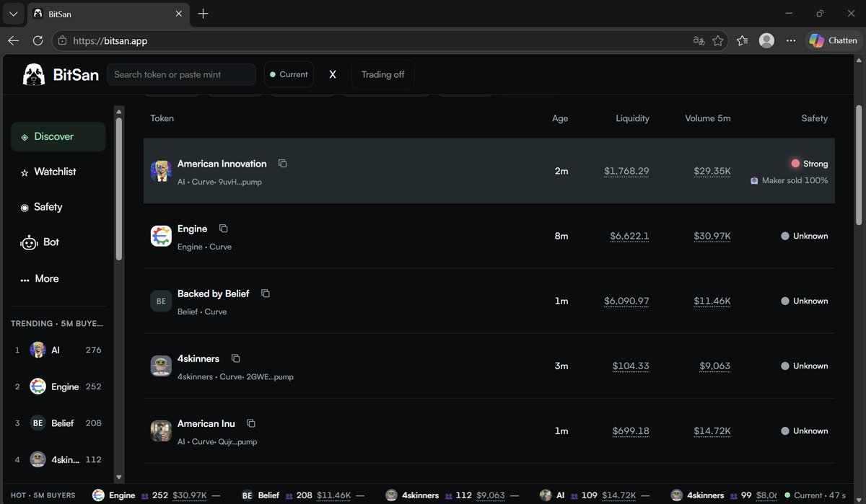Select trending item Belief with 208 buyers
This screenshot has width=866, height=504.
(x=58, y=423)
